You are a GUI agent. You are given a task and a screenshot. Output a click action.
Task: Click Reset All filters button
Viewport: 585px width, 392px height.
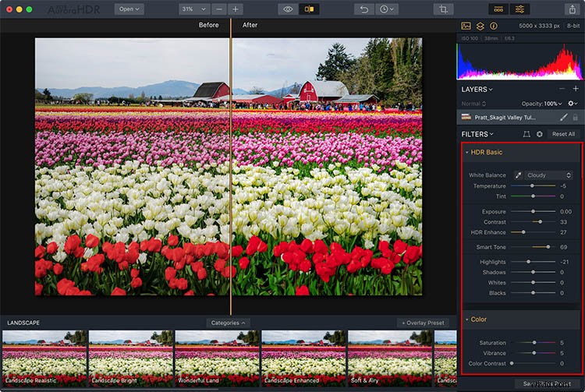click(563, 134)
